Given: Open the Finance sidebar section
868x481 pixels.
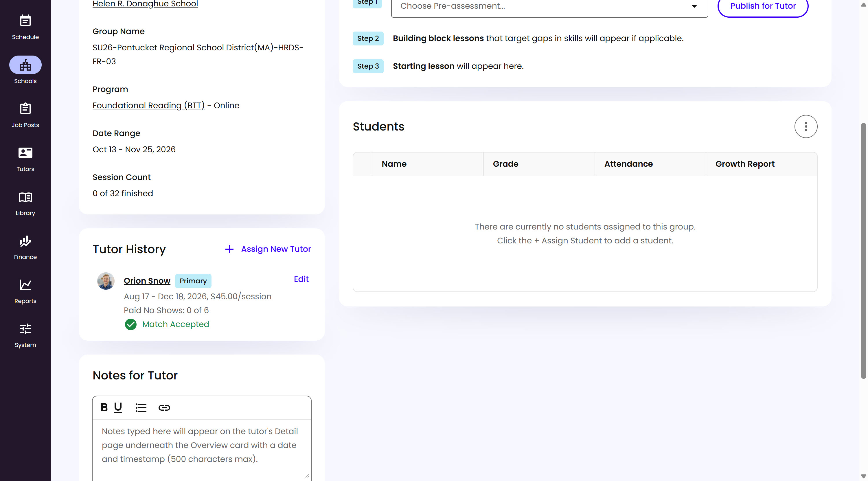Looking at the screenshot, I should pos(25,247).
